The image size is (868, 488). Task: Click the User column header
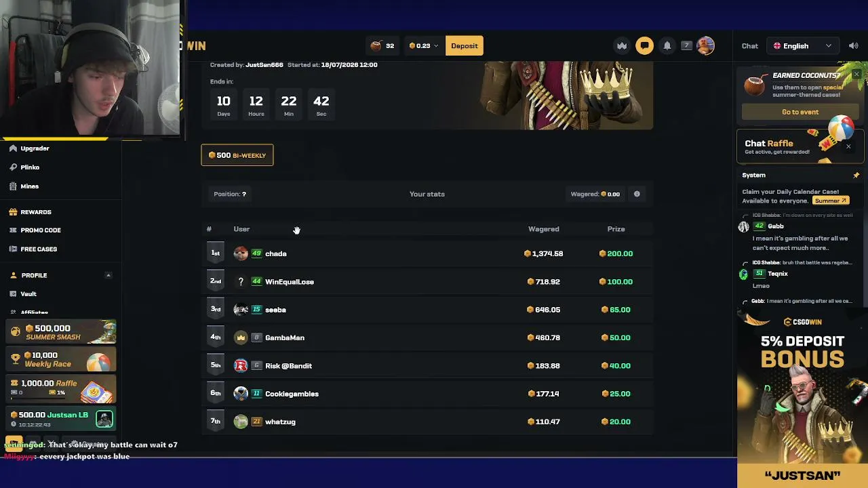tap(241, 229)
